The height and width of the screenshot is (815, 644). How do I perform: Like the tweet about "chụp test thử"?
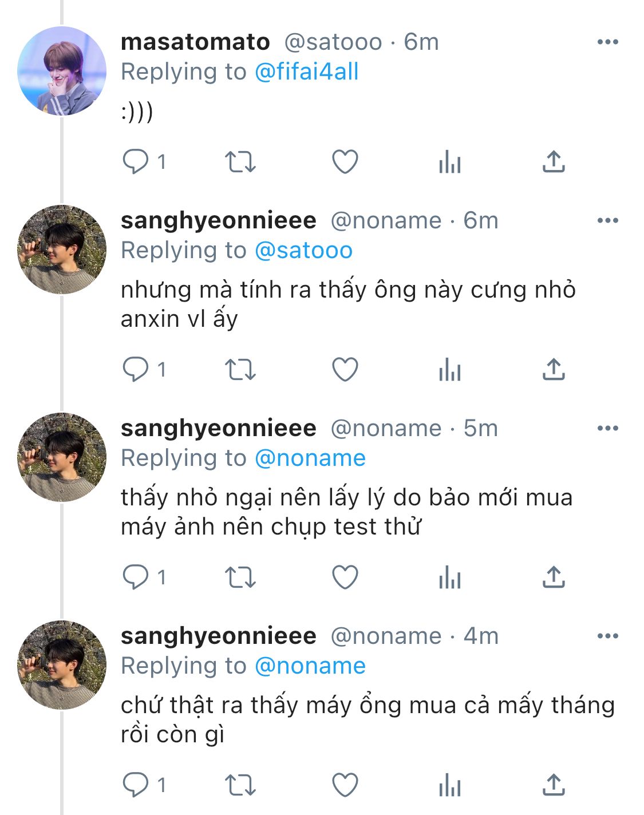(345, 577)
